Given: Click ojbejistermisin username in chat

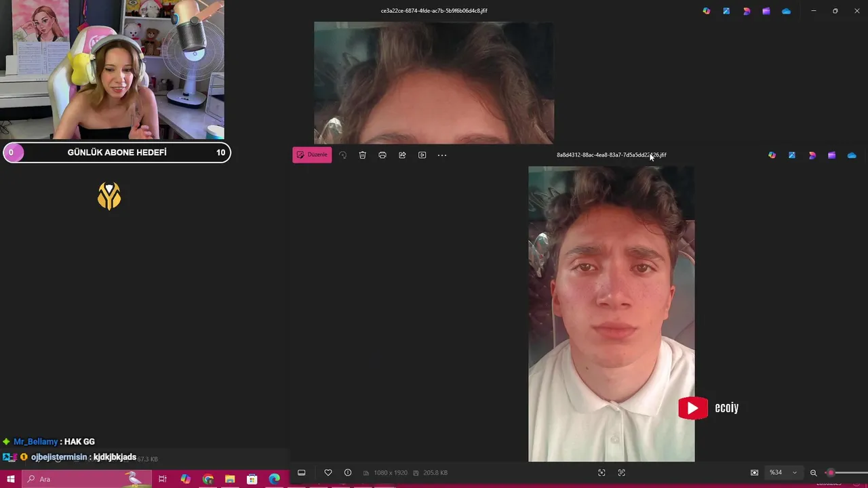Looking at the screenshot, I should click(x=59, y=457).
